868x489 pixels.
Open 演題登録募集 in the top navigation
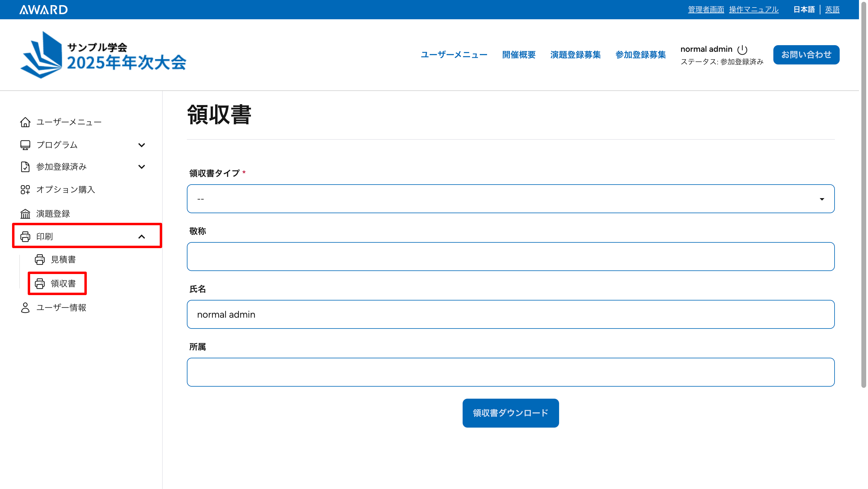(x=575, y=55)
